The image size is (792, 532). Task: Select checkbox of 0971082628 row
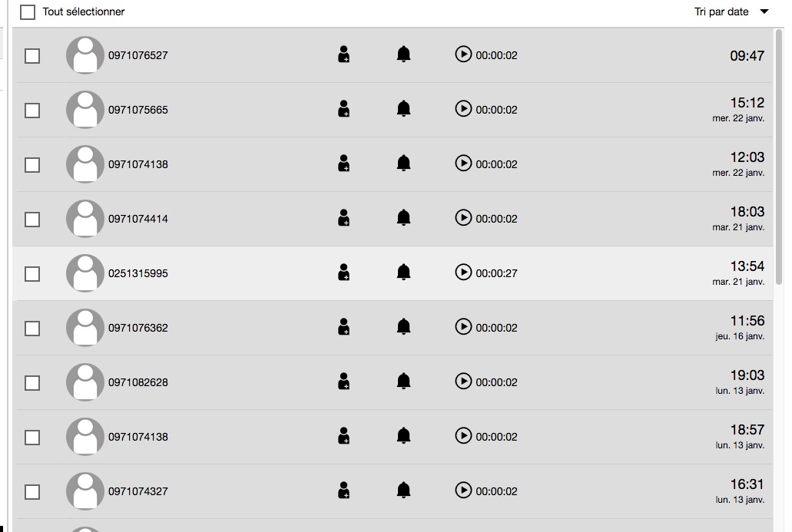32,383
